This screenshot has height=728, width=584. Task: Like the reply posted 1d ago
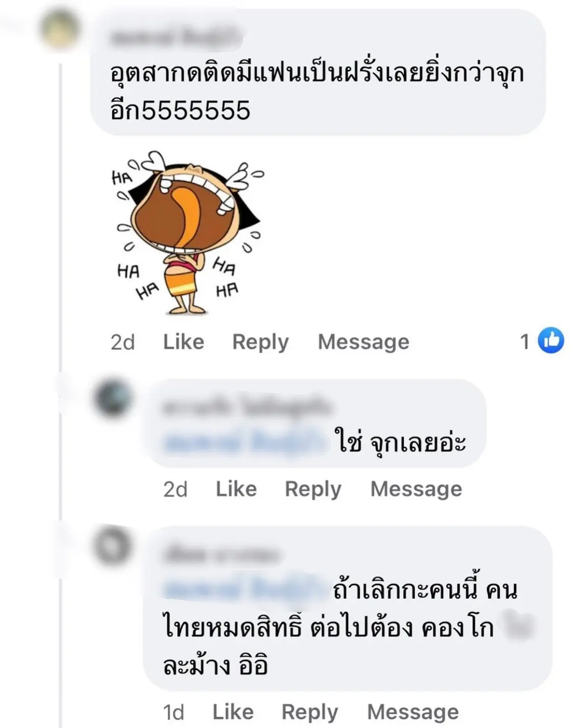click(233, 712)
